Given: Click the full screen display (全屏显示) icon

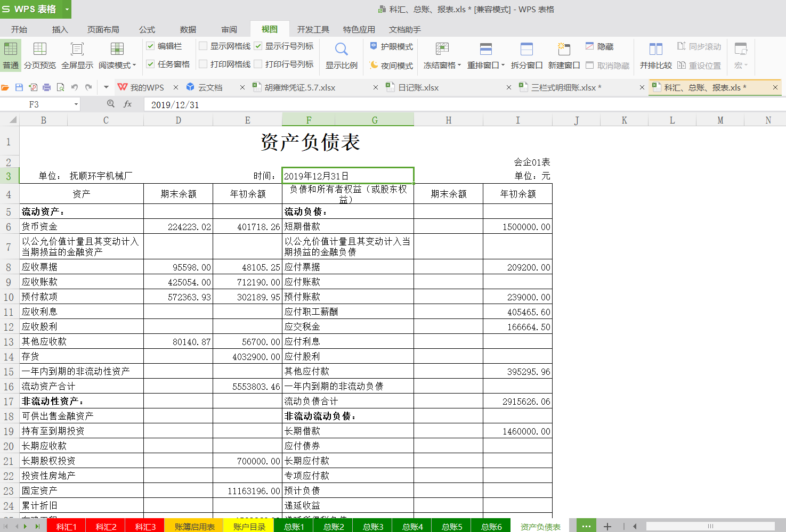Looking at the screenshot, I should [77, 55].
